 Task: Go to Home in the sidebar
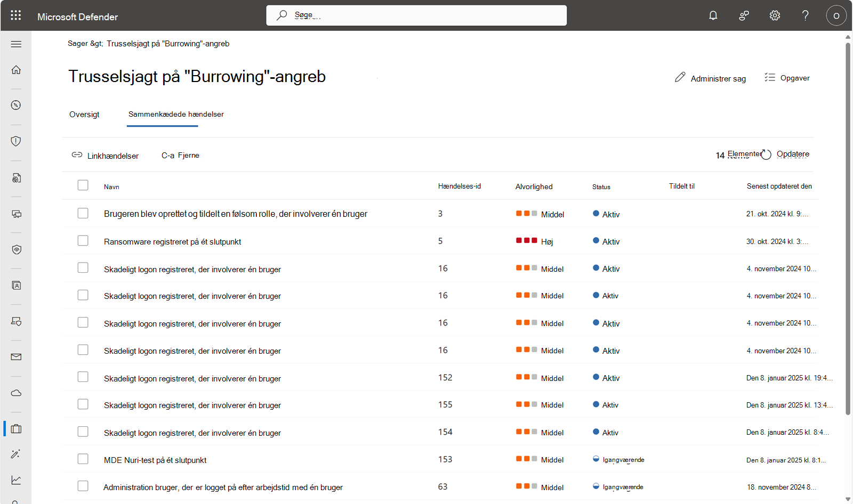click(x=16, y=70)
